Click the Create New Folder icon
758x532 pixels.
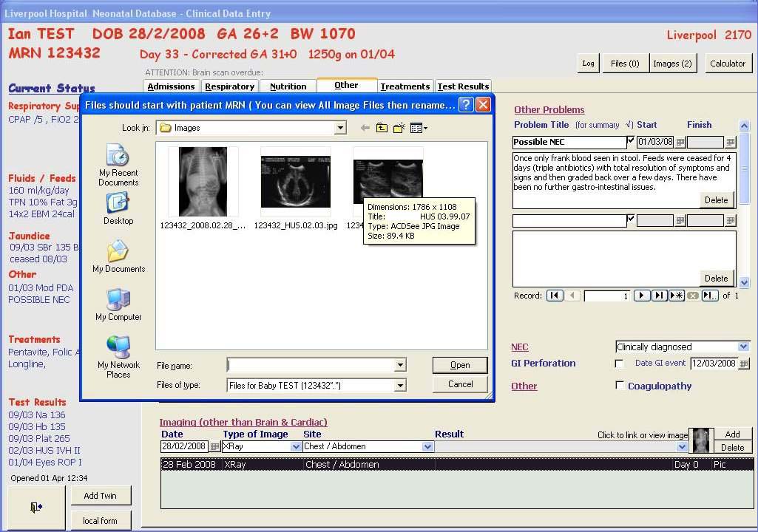(x=399, y=128)
